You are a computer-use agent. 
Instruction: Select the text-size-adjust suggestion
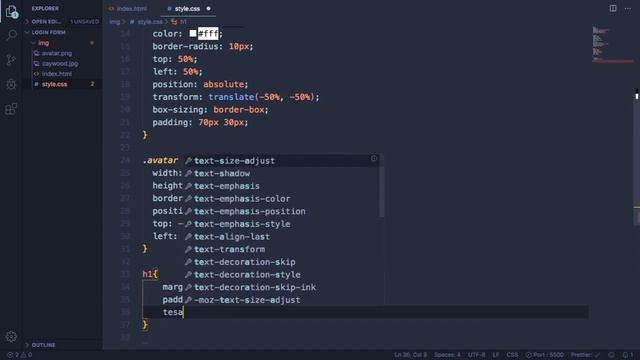282,161
